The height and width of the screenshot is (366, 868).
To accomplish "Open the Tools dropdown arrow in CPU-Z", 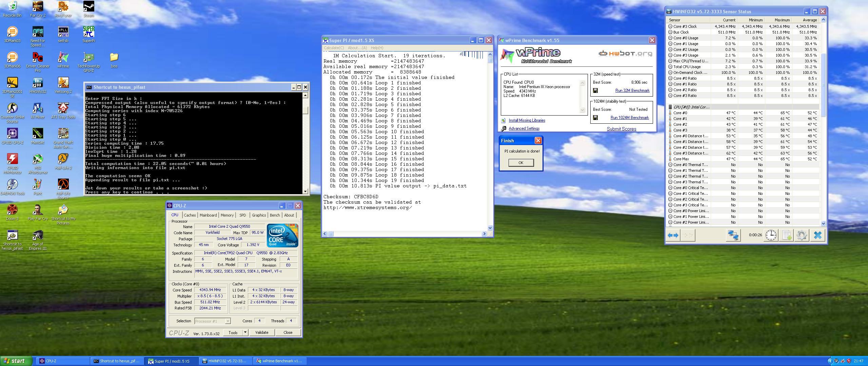I will coord(245,332).
